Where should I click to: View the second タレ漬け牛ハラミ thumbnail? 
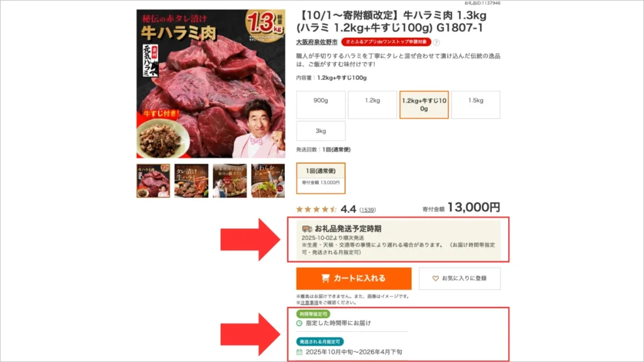tap(191, 180)
